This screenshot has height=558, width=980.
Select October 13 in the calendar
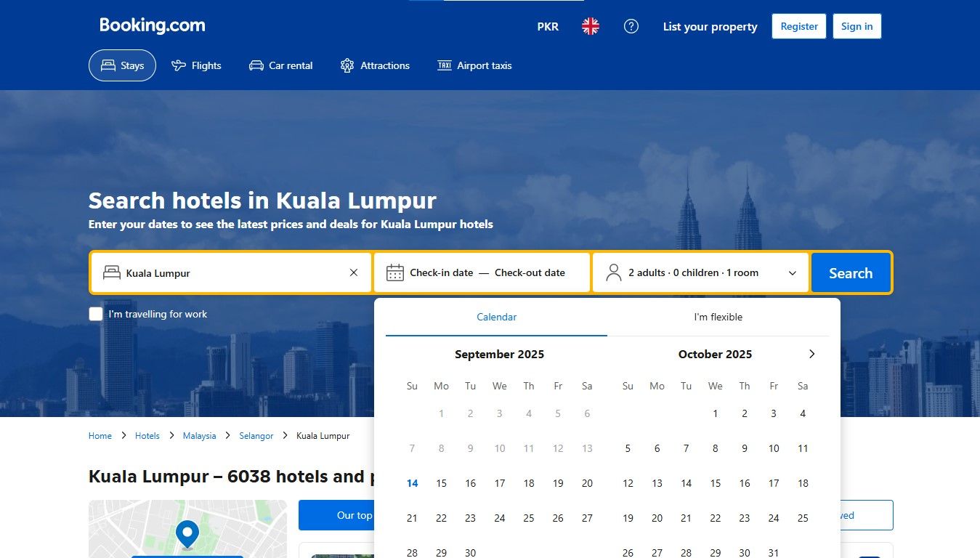657,483
